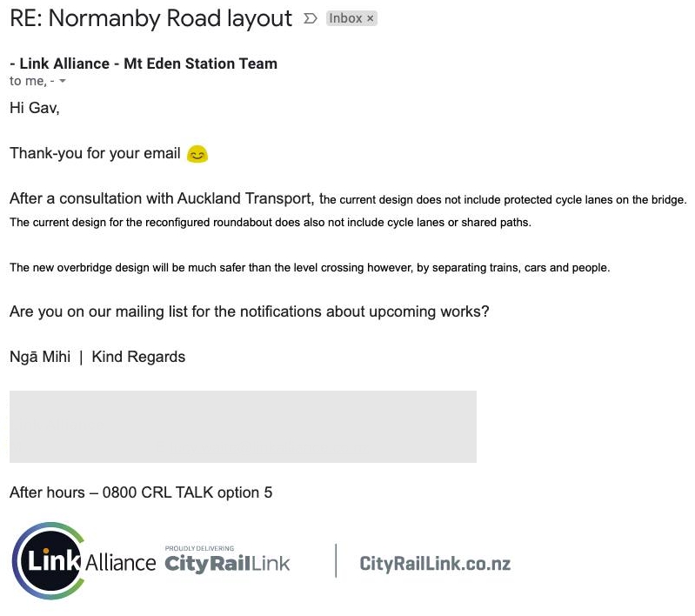The width and height of the screenshot is (695, 616).
Task: Click the "Hi Gav," greeting line
Action: click(35, 108)
